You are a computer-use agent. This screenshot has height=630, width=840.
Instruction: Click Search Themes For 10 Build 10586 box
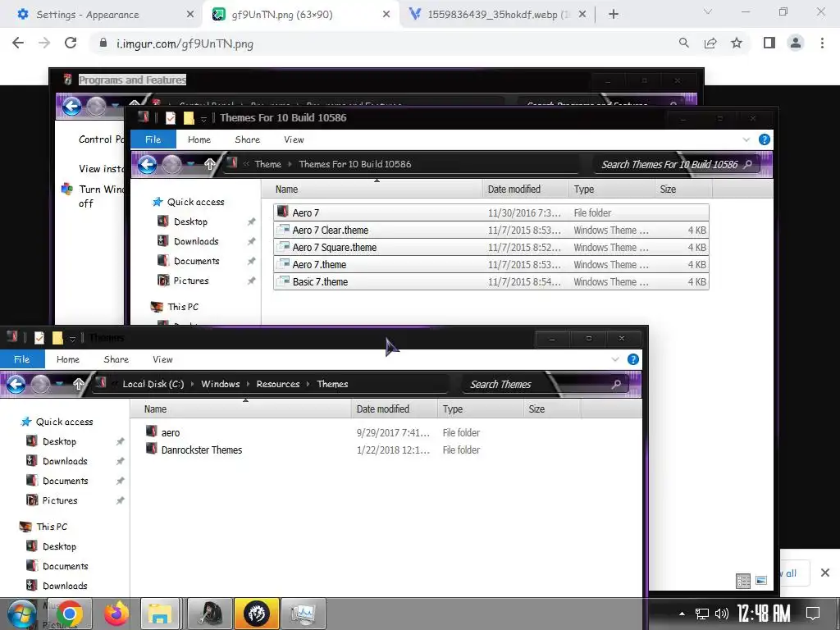click(x=676, y=164)
